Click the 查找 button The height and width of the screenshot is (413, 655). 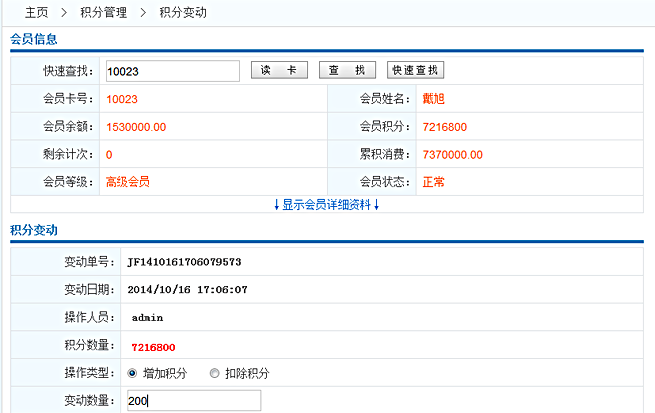coord(347,71)
